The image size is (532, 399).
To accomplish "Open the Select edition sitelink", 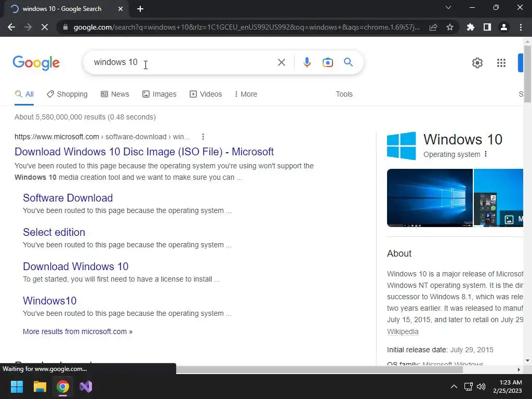I will [54, 232].
